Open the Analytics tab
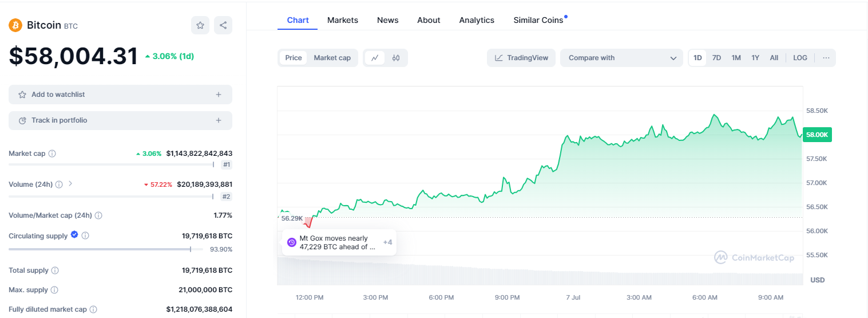The image size is (868, 318). click(477, 20)
